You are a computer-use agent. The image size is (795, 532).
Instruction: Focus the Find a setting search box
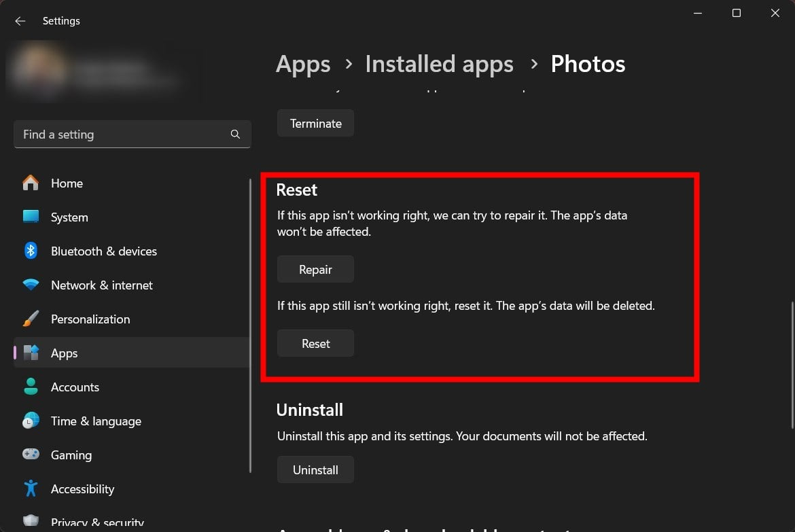coord(132,134)
